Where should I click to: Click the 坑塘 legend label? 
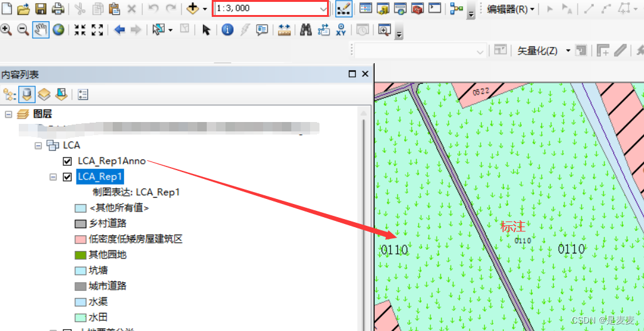pyautogui.click(x=98, y=271)
